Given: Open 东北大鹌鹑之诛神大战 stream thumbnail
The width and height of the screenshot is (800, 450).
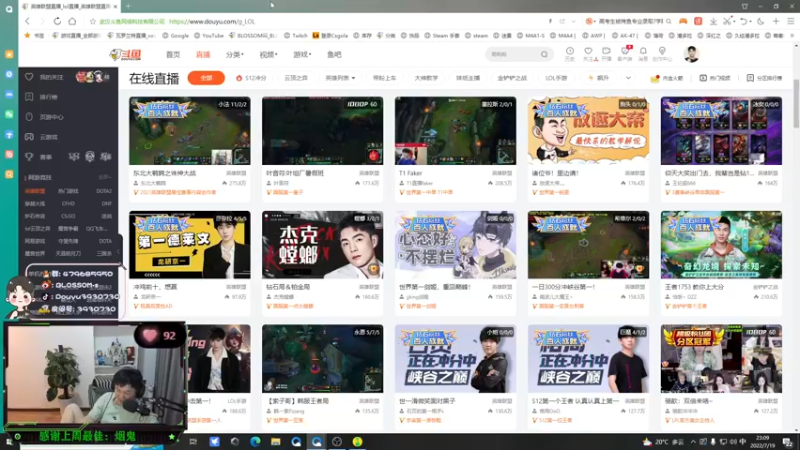Looking at the screenshot, I should (189, 131).
